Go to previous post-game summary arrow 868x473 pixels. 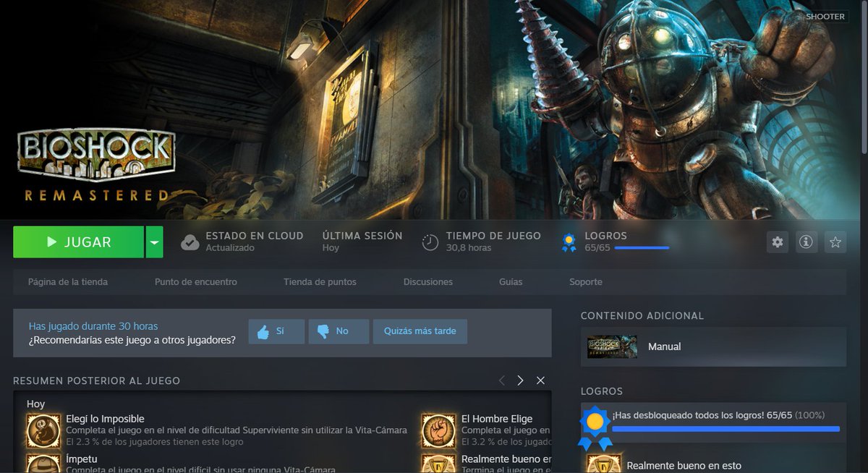[x=502, y=380]
